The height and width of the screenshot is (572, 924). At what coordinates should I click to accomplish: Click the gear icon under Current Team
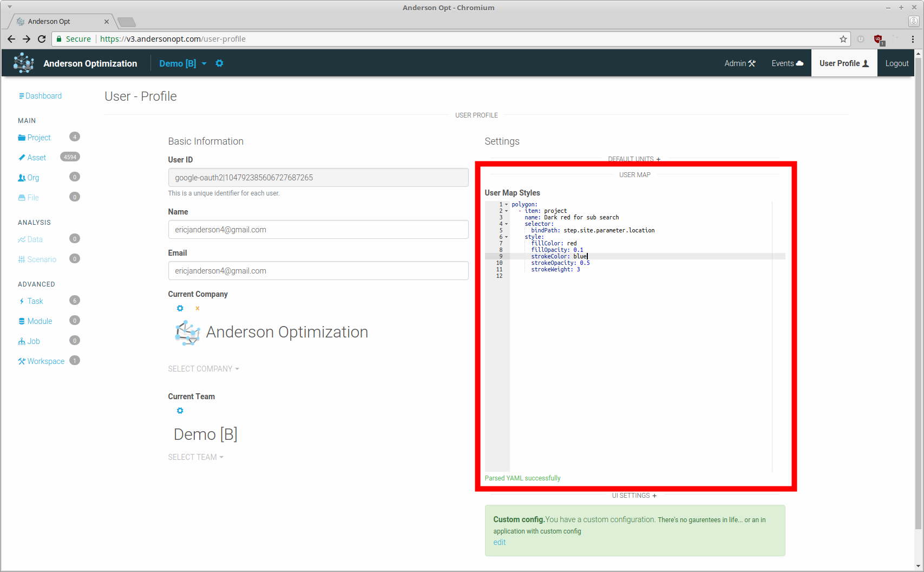point(180,411)
